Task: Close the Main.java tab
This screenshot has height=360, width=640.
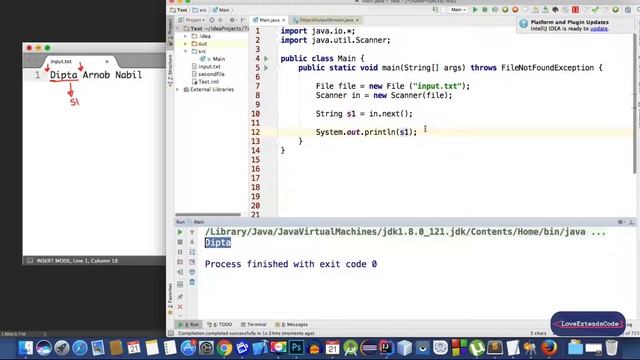Action: (284, 20)
